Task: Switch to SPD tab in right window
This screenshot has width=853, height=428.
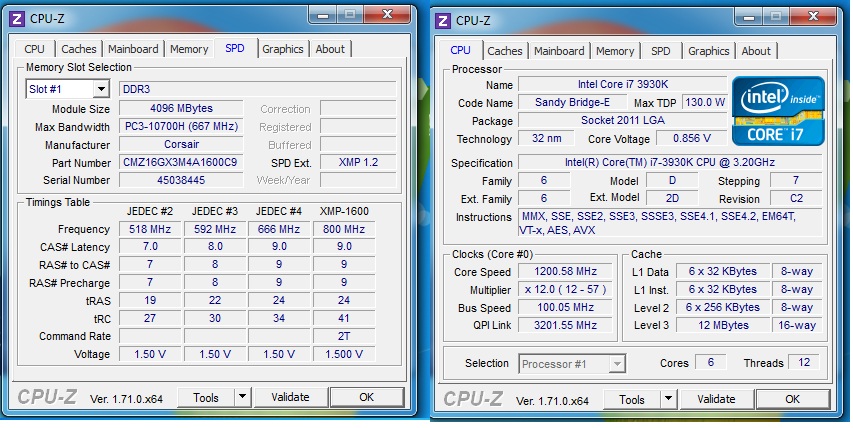Action: [x=660, y=51]
